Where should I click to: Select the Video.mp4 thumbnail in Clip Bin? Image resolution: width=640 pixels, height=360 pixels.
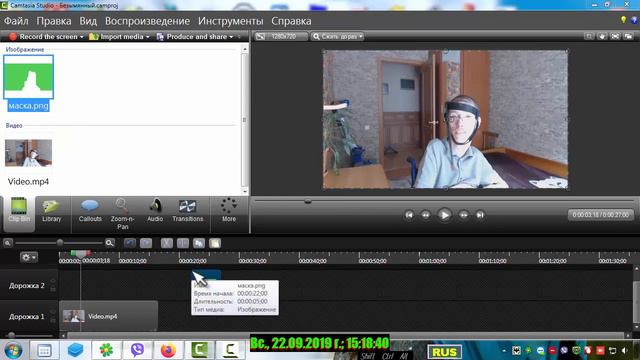coord(28,153)
